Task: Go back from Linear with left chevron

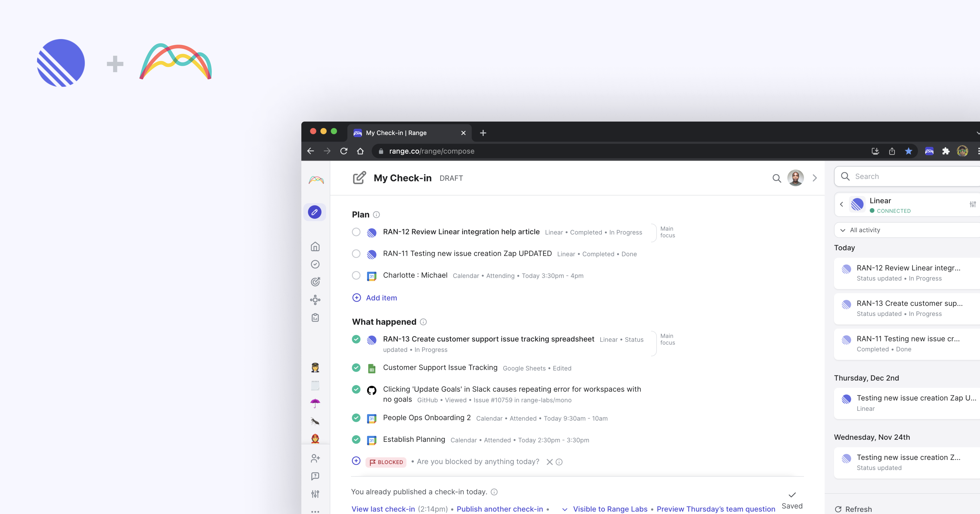Action: coord(842,204)
